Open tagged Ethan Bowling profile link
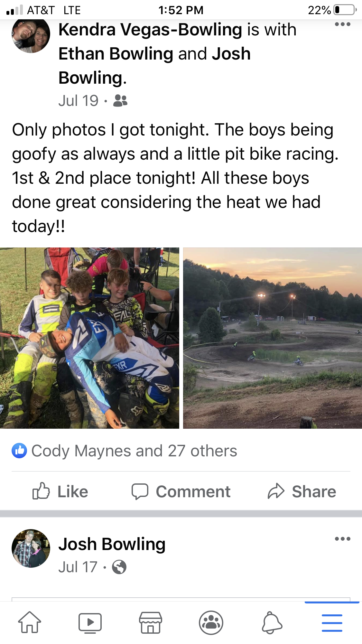The width and height of the screenshot is (362, 644). [116, 54]
